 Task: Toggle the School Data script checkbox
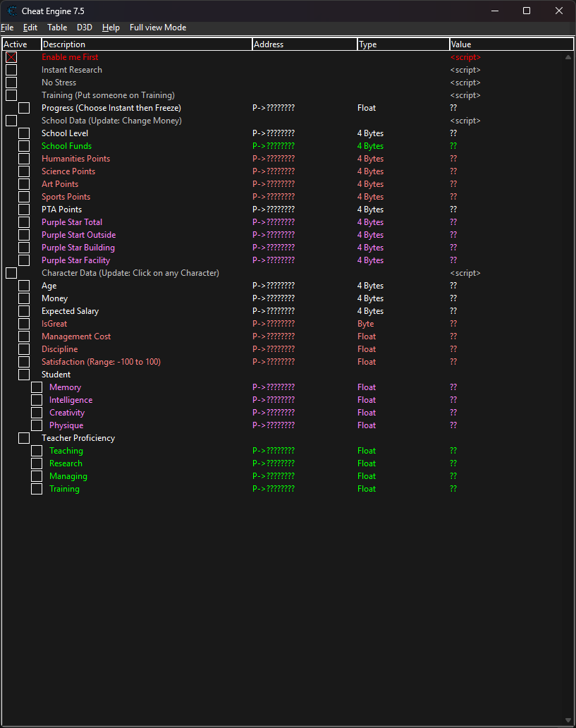click(11, 121)
